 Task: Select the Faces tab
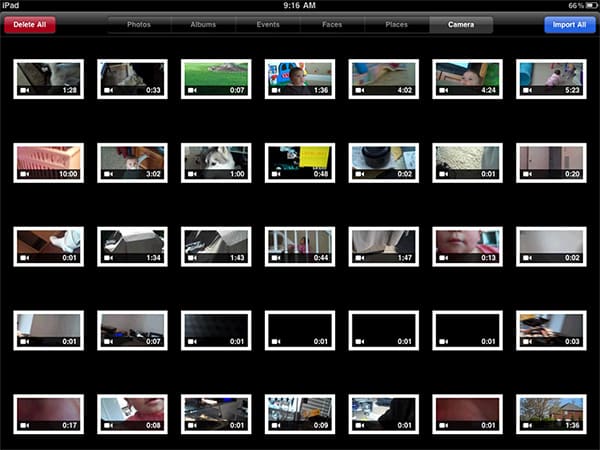click(332, 25)
